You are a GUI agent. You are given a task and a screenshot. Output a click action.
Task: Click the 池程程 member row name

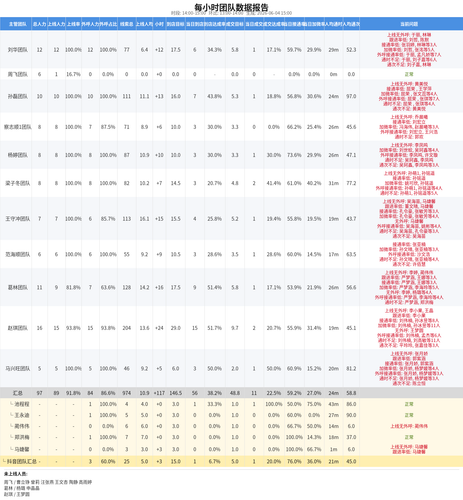pos(22,404)
